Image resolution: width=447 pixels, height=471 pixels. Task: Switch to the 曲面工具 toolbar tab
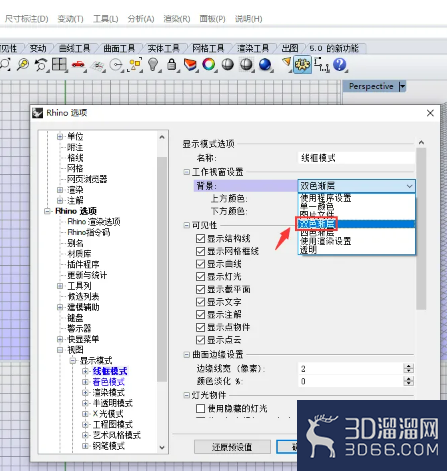coord(119,49)
